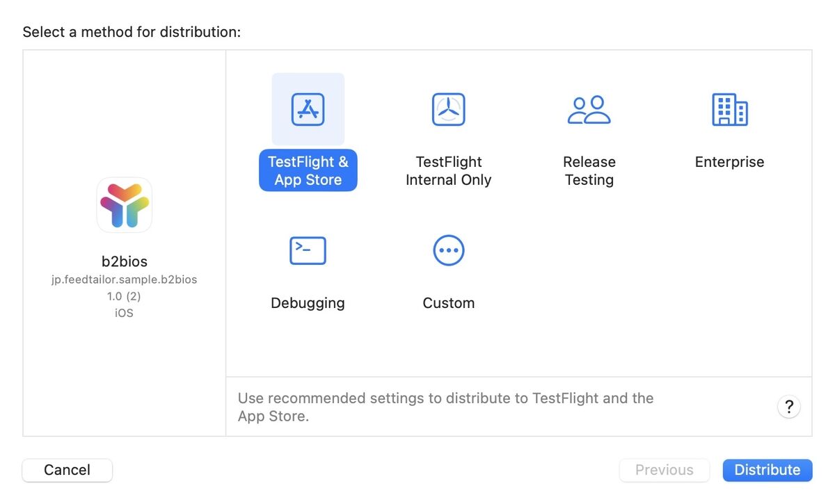The image size is (835, 504).
Task: Click the 'Enterprise' option label
Action: 729,162
